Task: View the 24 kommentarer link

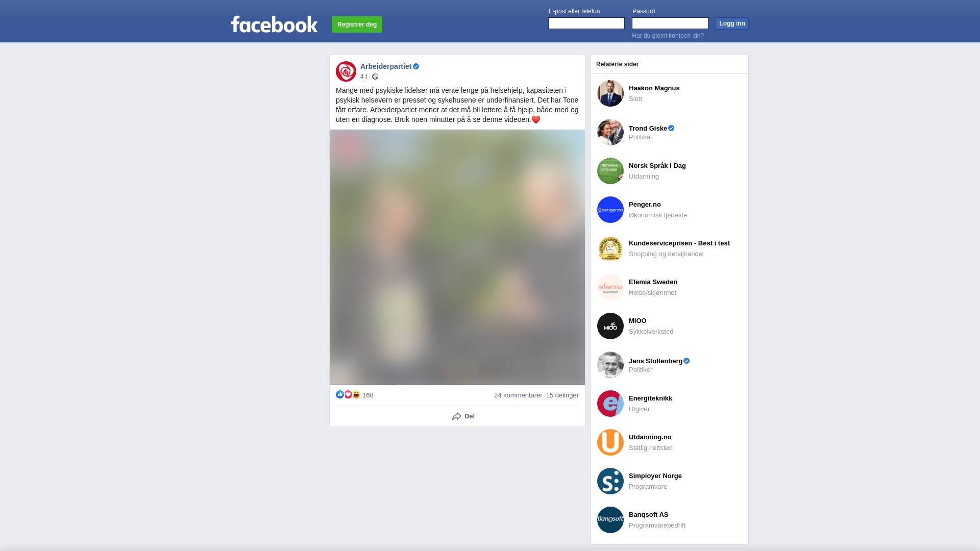Action: click(x=518, y=395)
